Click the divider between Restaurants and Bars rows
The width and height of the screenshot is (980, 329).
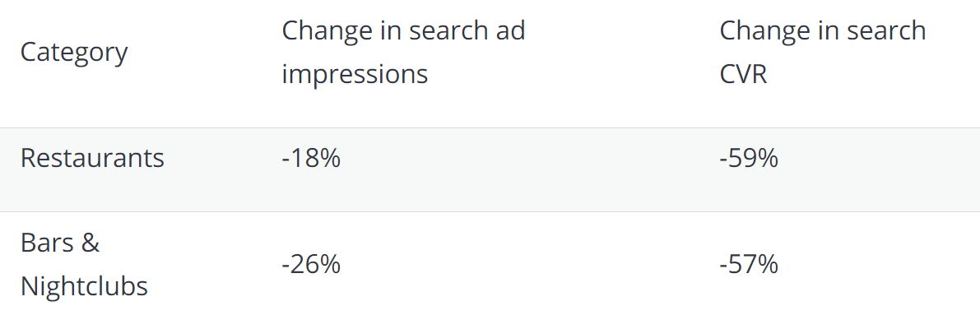pyautogui.click(x=490, y=211)
